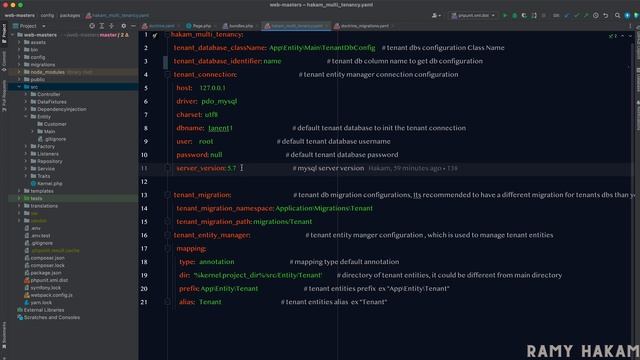This screenshot has height=360, width=640.
Task: Click Collapse All icon in Project panel
Action: pyautogui.click(x=111, y=26)
